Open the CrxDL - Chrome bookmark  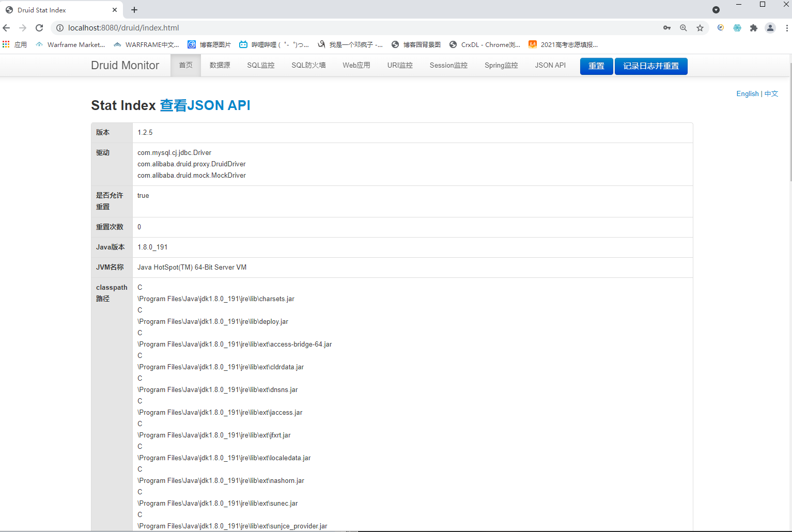(x=485, y=44)
